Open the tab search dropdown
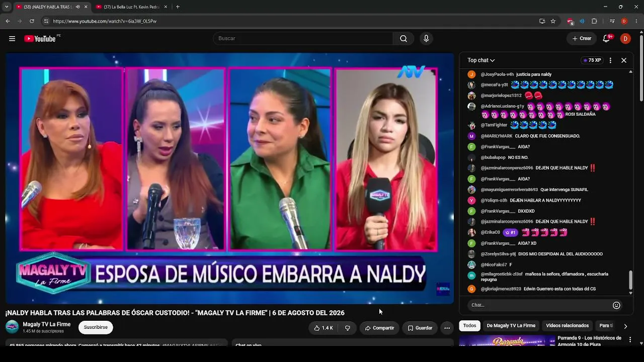 [x=7, y=7]
